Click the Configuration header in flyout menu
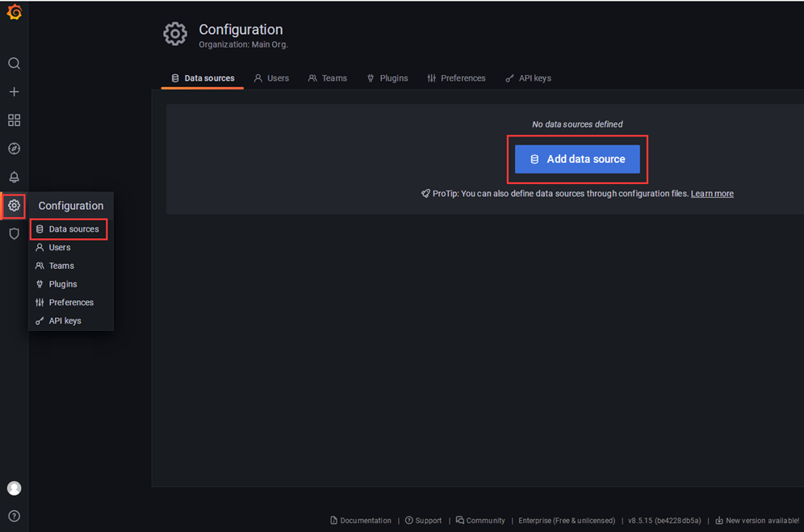The image size is (804, 532). [x=71, y=206]
